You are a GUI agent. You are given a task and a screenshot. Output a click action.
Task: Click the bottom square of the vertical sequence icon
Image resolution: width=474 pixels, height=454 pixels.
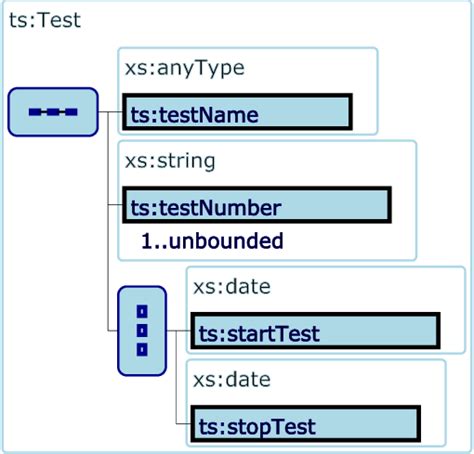coord(142,350)
